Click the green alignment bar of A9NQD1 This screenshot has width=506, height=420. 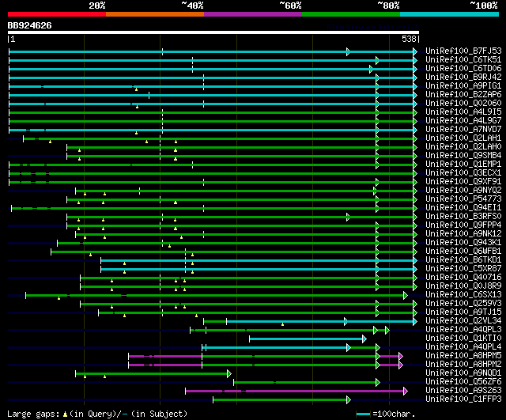pyautogui.click(x=153, y=373)
